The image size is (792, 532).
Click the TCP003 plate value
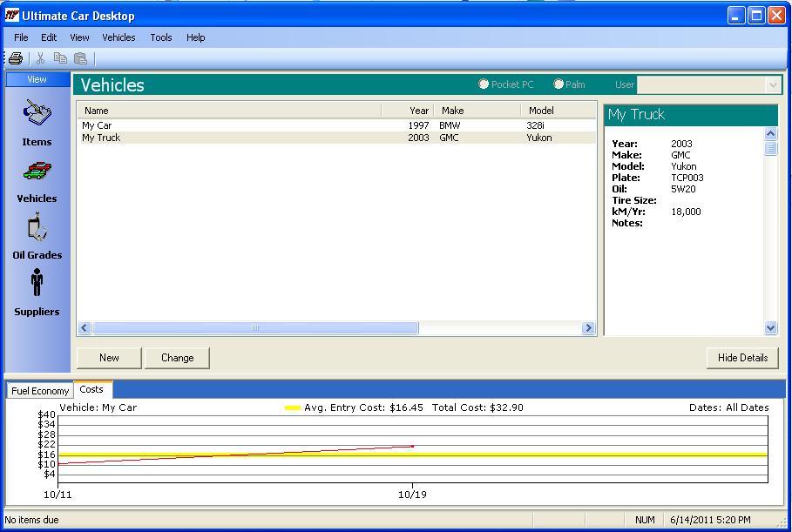coord(687,178)
